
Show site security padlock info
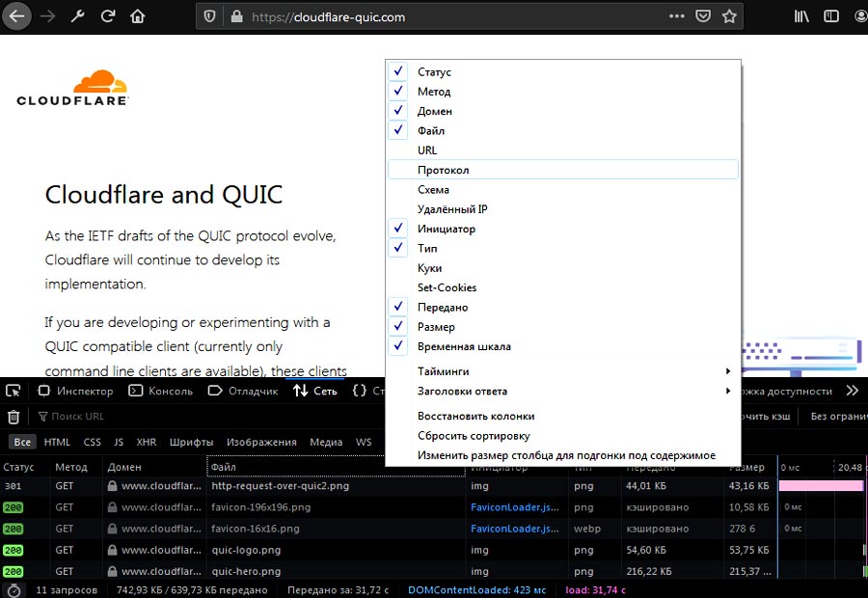tap(236, 16)
